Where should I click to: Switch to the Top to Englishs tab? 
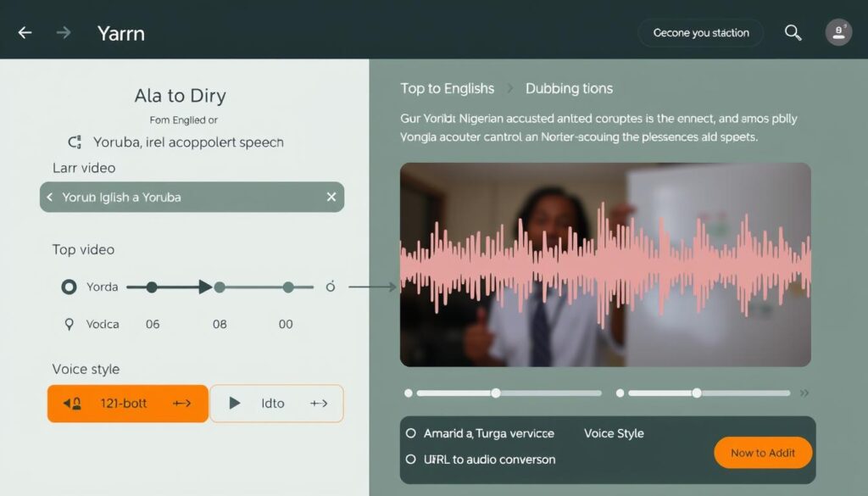448,88
